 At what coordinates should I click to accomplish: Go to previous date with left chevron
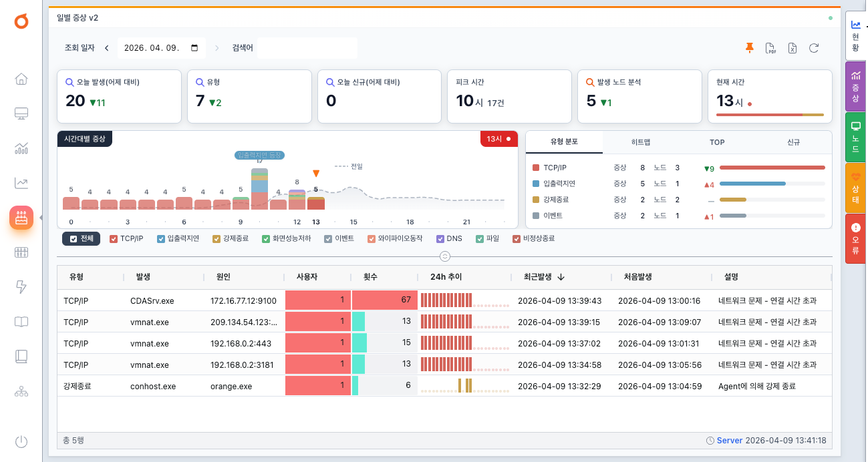[106, 48]
